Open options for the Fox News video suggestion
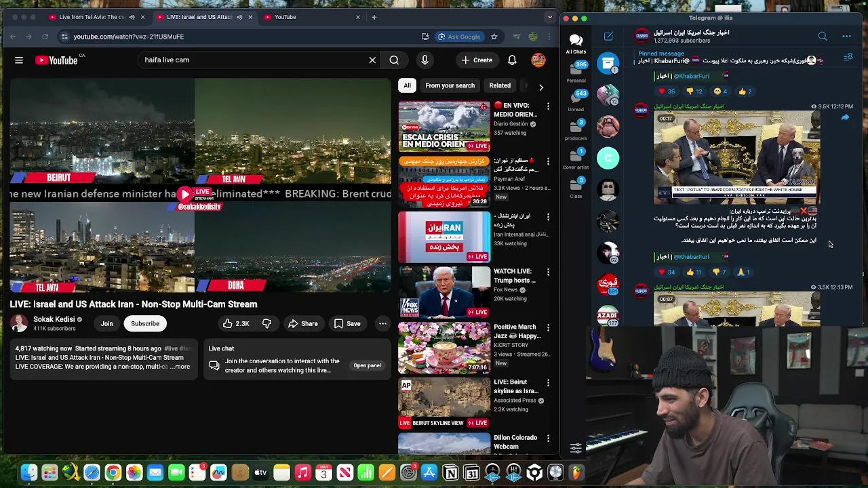This screenshot has width=868, height=488. 548,272
